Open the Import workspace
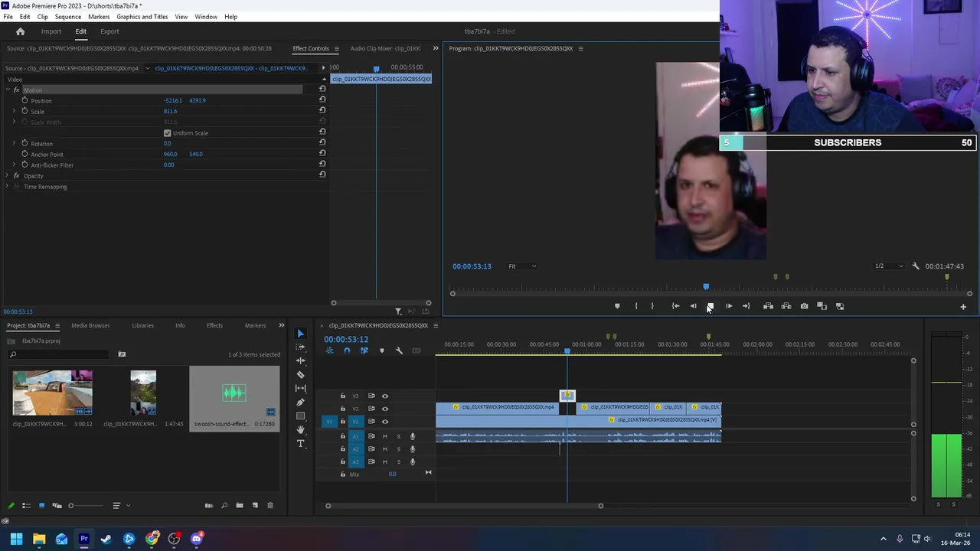980x551 pixels. tap(51, 31)
